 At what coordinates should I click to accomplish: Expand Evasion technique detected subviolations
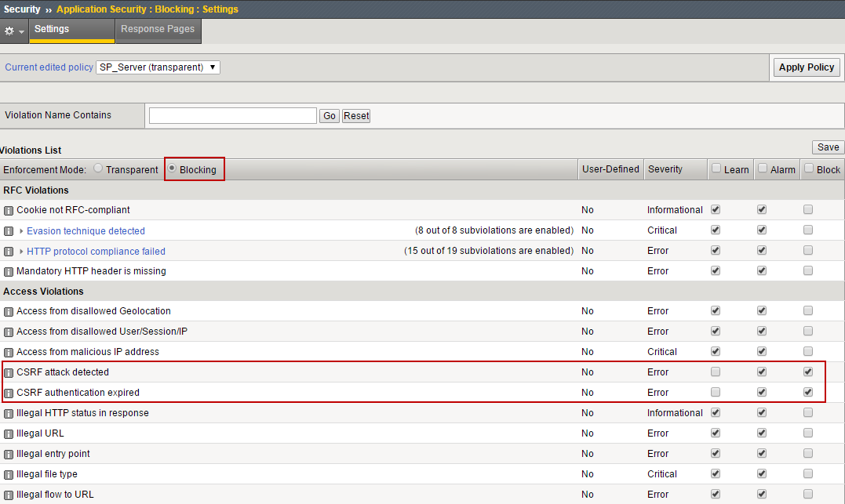(x=22, y=231)
